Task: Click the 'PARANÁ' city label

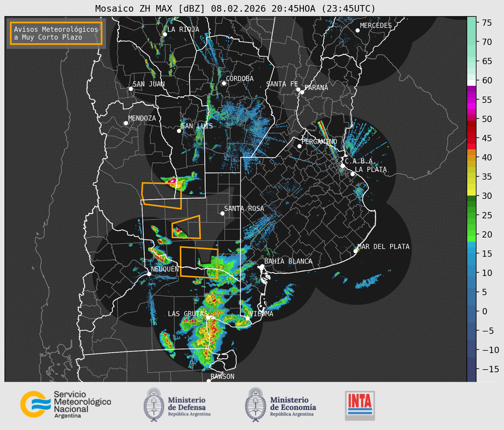Action: [316, 88]
